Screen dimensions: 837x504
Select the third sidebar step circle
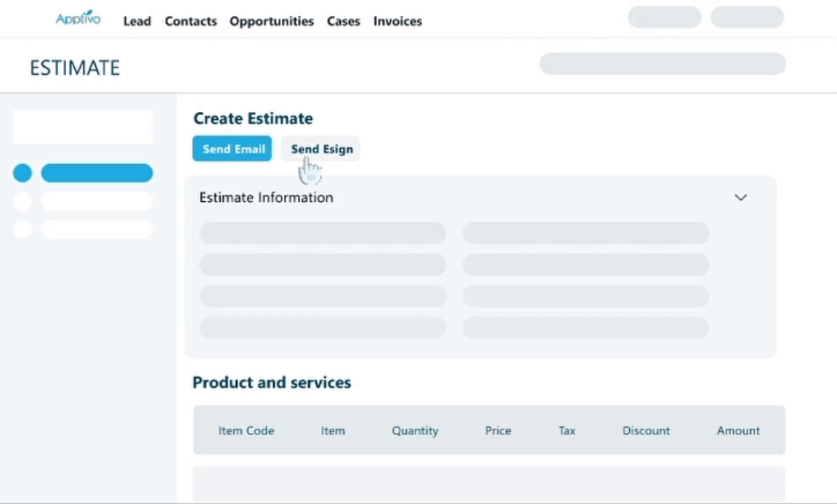coord(23,229)
